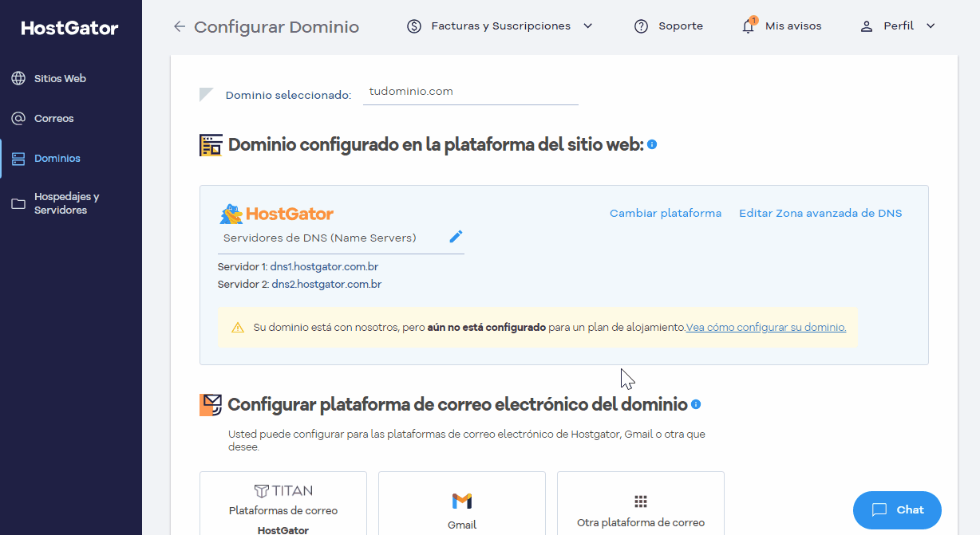Expand Facturas y Suscripciones dropdown arrow
Viewport: 980px width, 535px height.
click(588, 26)
